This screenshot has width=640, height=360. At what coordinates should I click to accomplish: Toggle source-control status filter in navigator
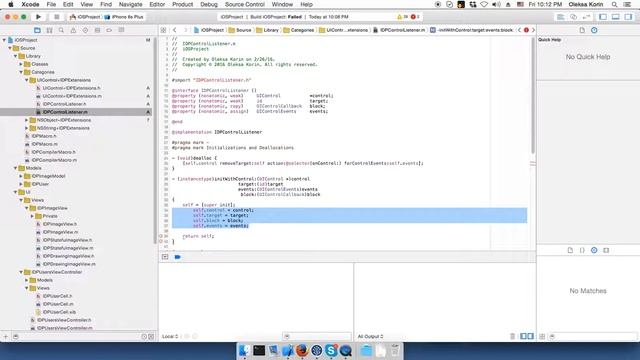coord(151,337)
